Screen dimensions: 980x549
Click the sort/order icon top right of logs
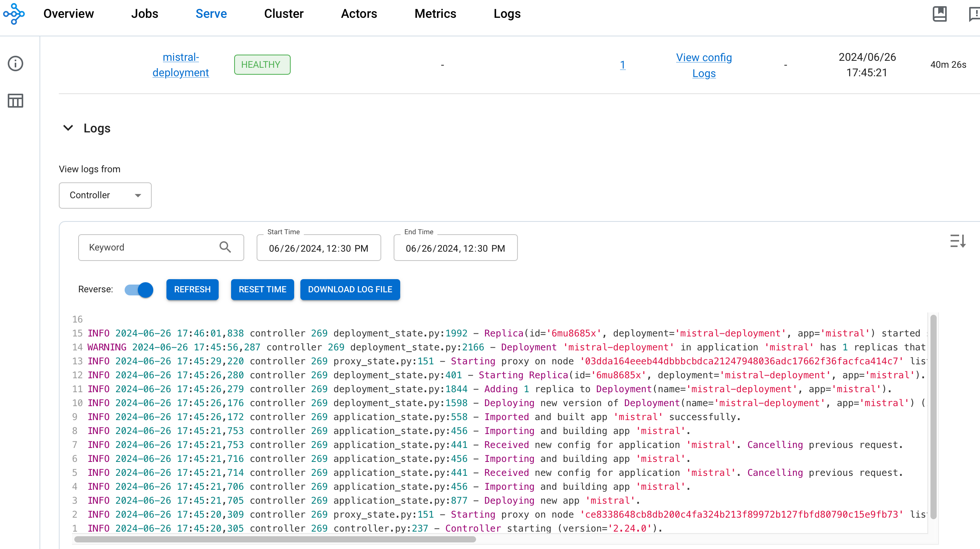[956, 240]
